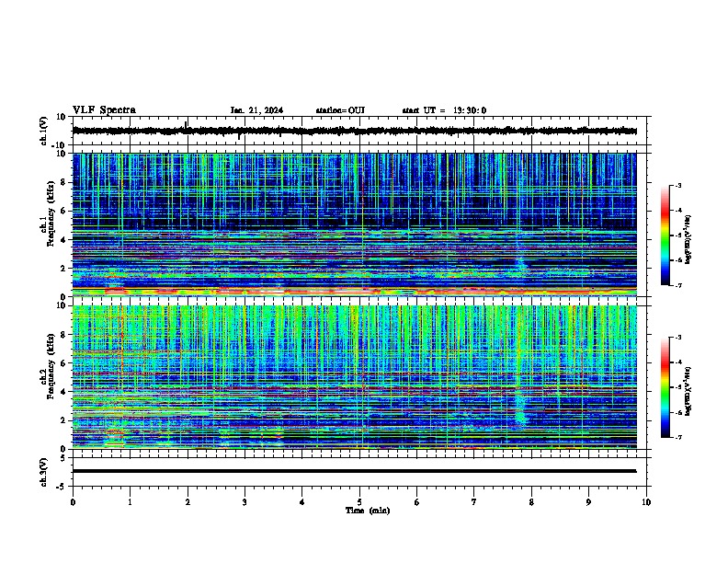Click the 6 kHz tick label on ch.2 frequency axis
Viewport: 728px width, 563px height.
[63, 363]
